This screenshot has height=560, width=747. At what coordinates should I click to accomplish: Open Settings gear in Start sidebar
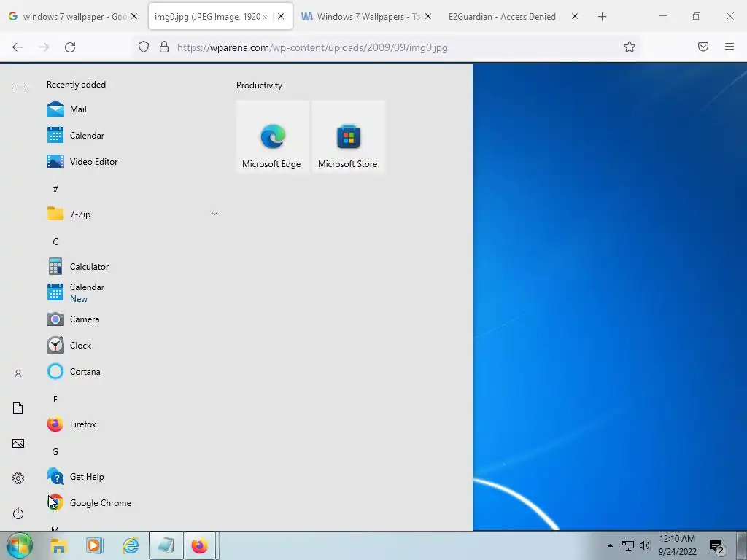pyautogui.click(x=18, y=478)
